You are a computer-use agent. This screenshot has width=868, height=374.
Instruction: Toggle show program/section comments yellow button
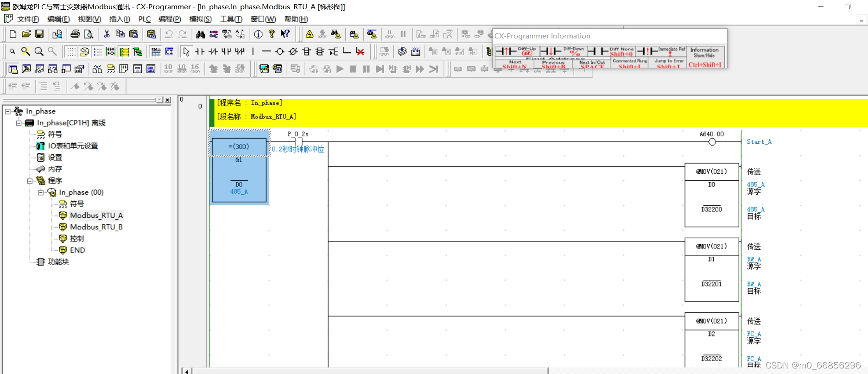tap(124, 51)
